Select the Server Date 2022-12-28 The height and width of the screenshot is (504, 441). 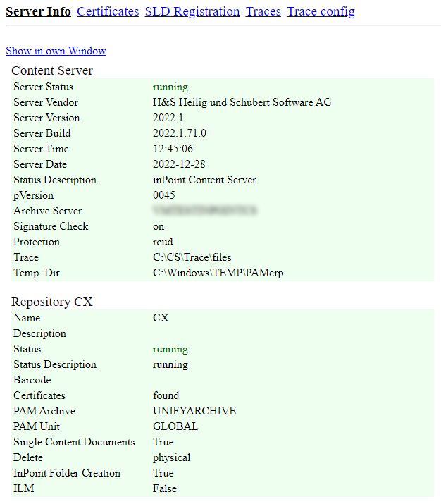179,164
